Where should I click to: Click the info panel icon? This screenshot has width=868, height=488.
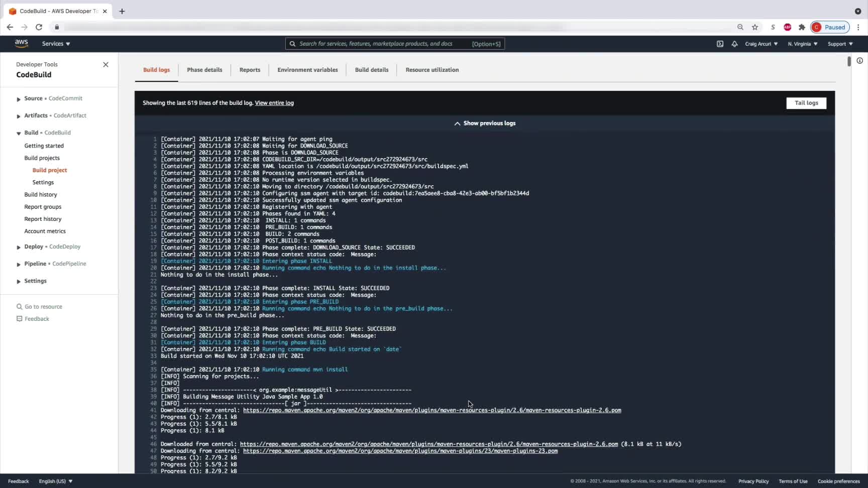point(860,61)
